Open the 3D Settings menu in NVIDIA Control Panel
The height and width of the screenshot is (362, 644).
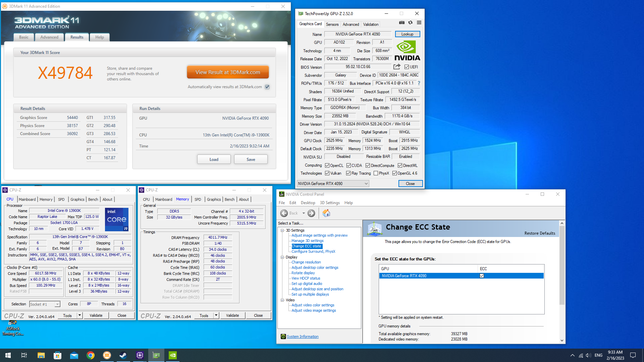click(x=330, y=203)
